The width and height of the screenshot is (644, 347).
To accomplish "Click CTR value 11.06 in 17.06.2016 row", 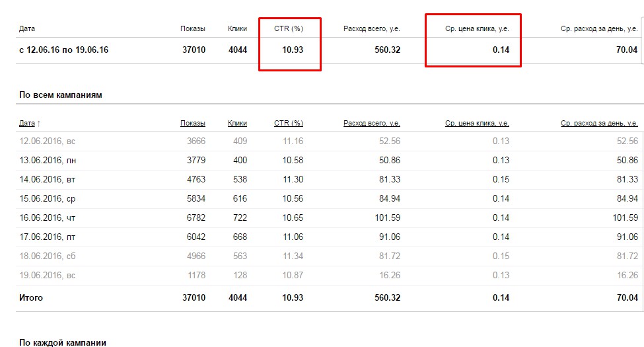I will point(293,237).
